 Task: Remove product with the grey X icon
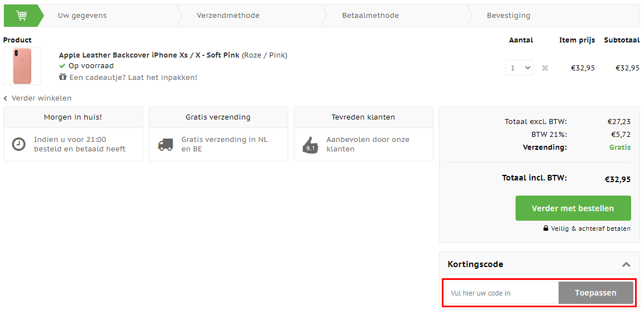[545, 68]
